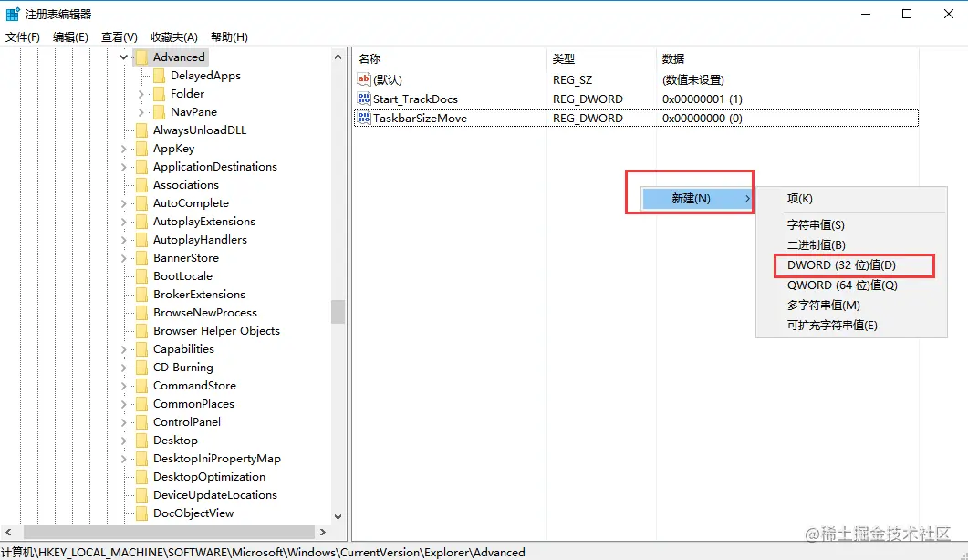This screenshot has height=560, width=968.
Task: Choose 可扩充字符串值(E) from the submenu
Action: click(851, 326)
